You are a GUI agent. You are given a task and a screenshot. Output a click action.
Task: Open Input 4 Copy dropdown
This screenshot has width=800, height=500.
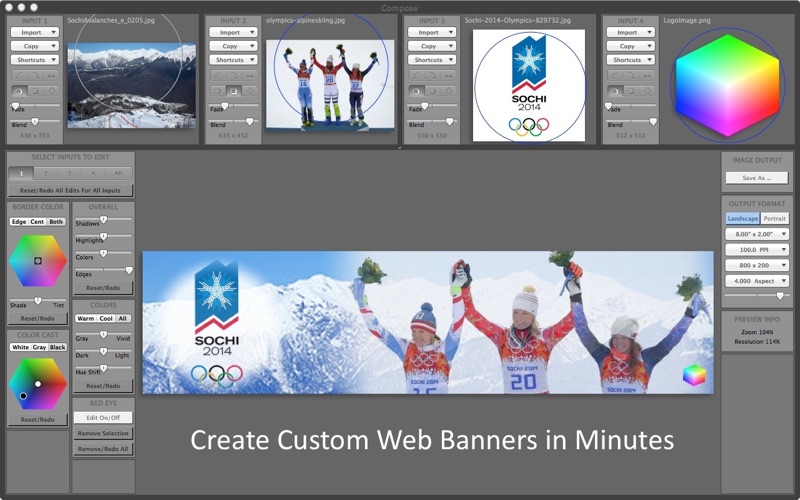(x=631, y=46)
